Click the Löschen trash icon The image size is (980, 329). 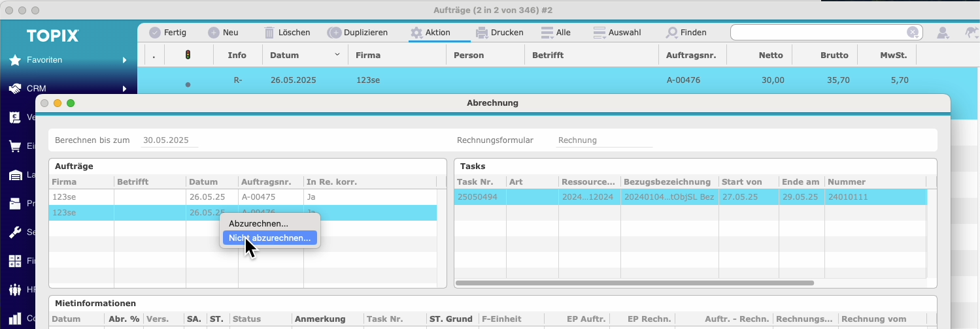coord(269,32)
